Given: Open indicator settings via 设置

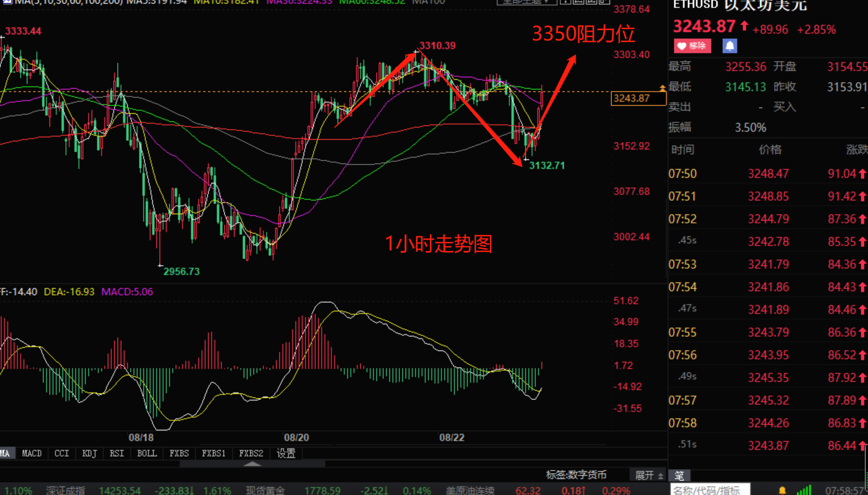Looking at the screenshot, I should pos(286,453).
